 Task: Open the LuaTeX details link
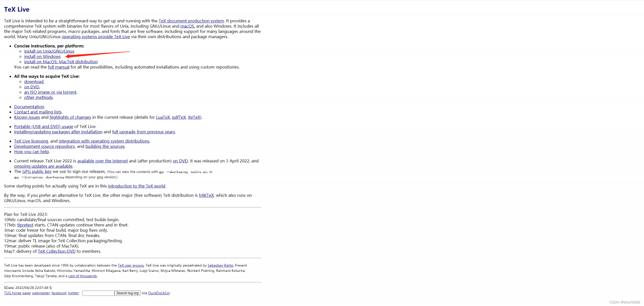(163, 117)
